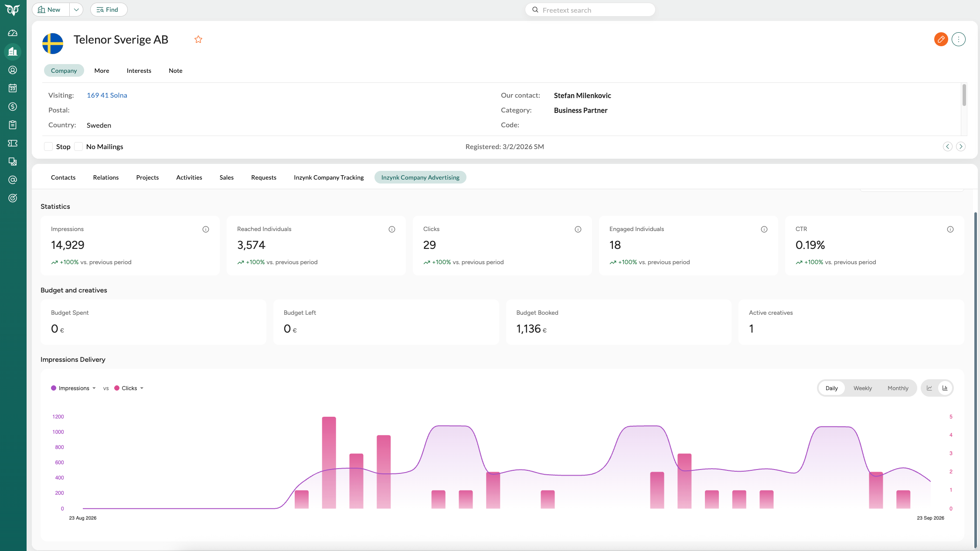The width and height of the screenshot is (980, 551).
Task: Switch chart to line graph view
Action: pyautogui.click(x=929, y=388)
